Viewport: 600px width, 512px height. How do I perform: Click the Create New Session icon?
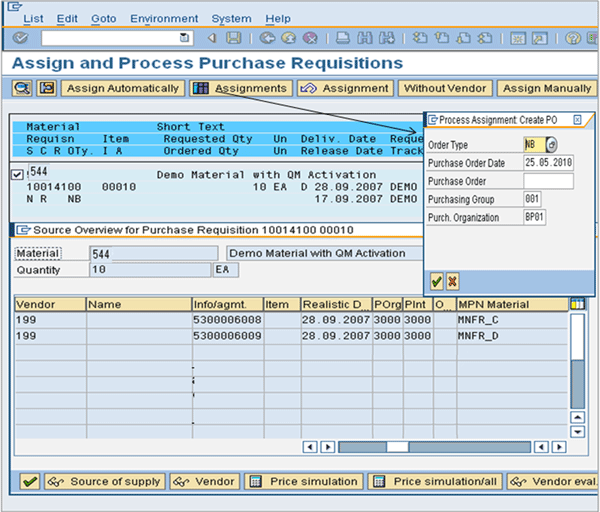(x=518, y=38)
